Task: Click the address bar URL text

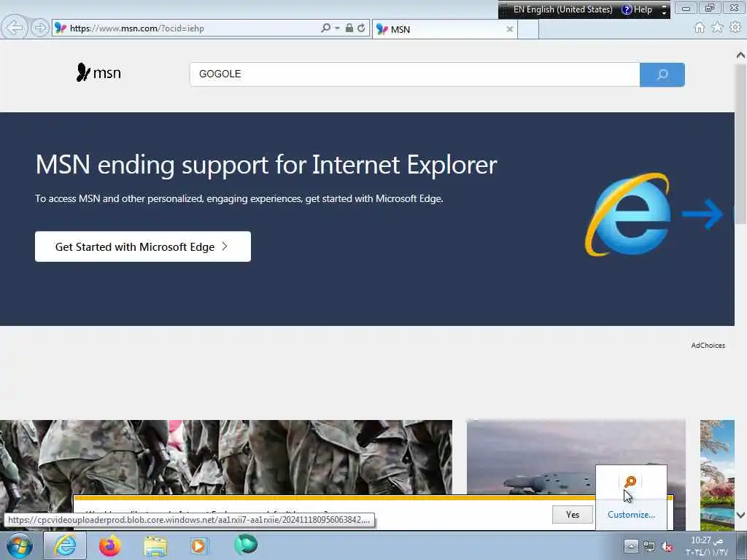Action: click(136, 28)
